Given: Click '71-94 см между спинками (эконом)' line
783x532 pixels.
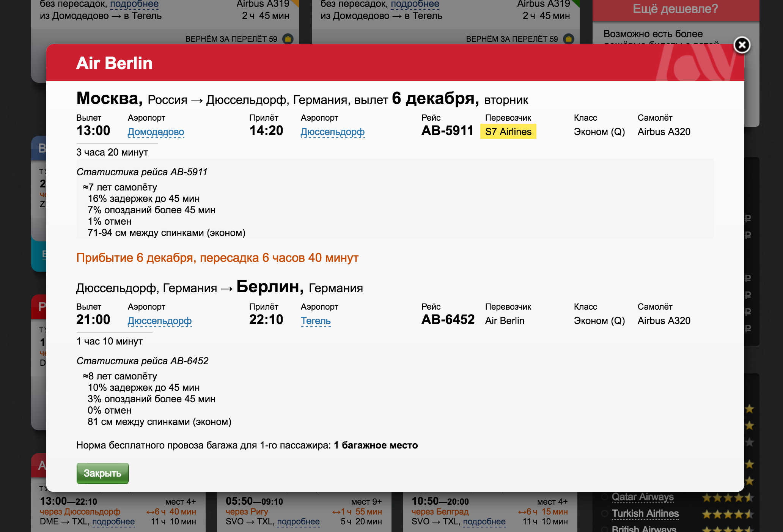Looking at the screenshot, I should tap(167, 233).
